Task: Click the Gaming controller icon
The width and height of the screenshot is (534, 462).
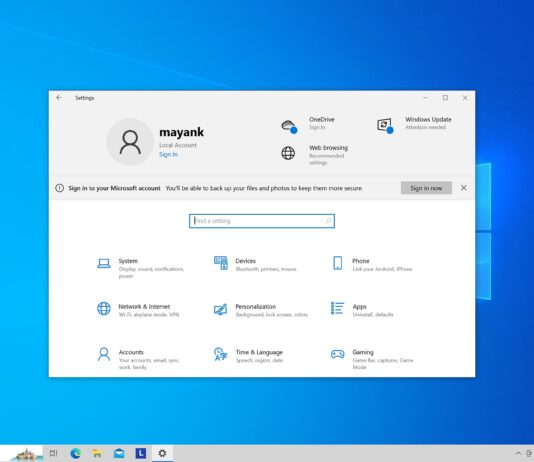Action: pos(337,354)
